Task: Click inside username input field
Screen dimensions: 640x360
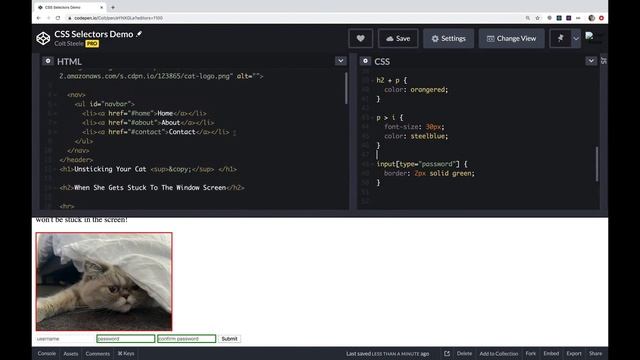Action: [x=65, y=339]
